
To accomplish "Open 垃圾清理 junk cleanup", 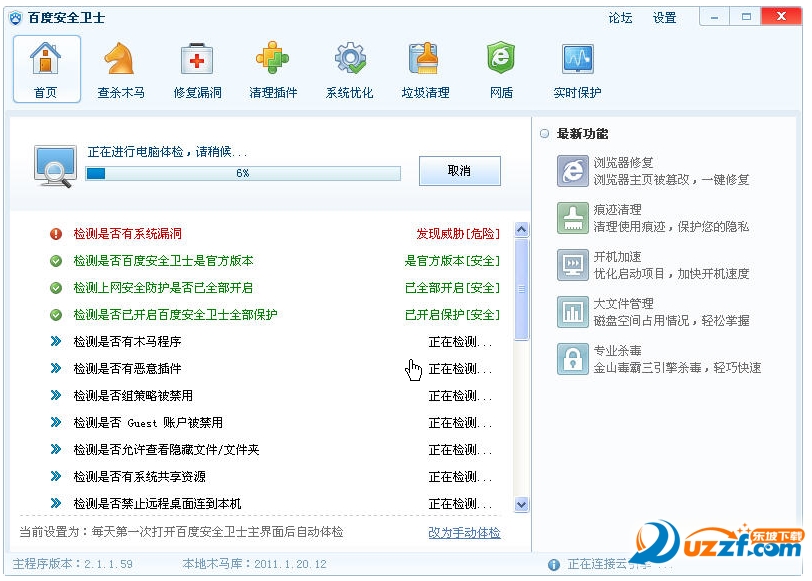I will coord(425,69).
